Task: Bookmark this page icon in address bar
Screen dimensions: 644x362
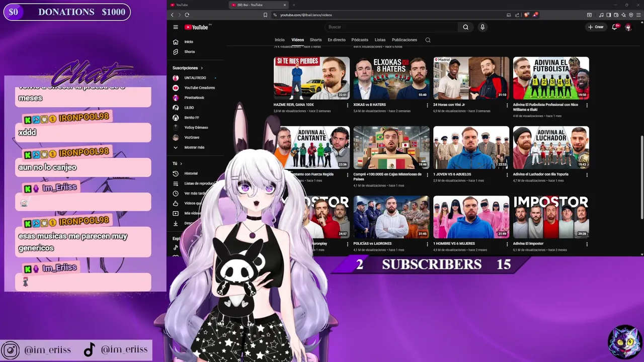Action: 265,15
